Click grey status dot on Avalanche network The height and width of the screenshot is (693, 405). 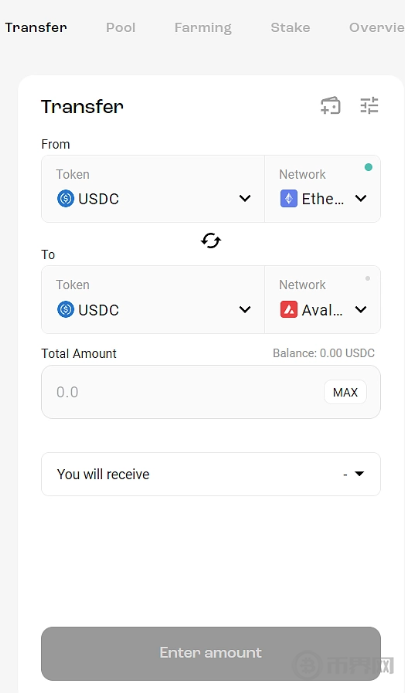pos(367,278)
